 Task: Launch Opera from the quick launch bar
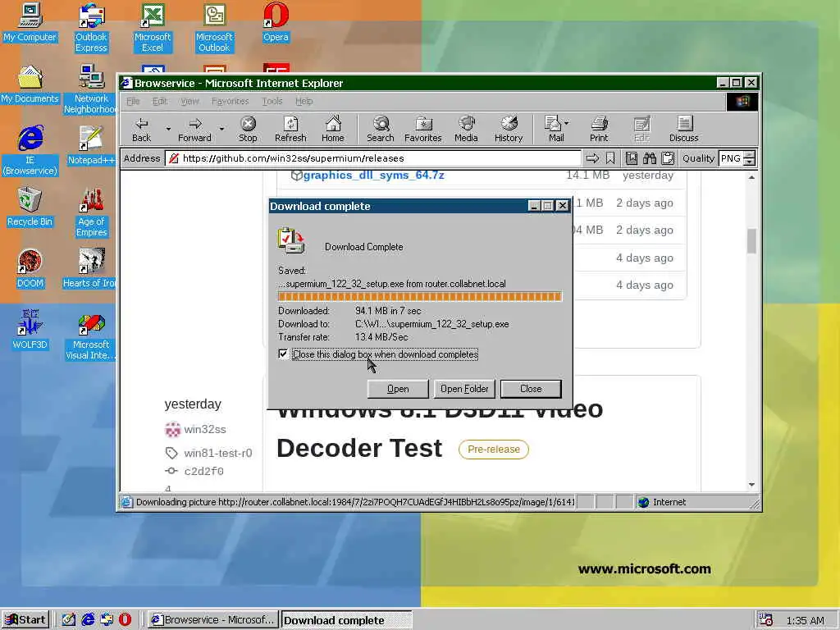(125, 620)
